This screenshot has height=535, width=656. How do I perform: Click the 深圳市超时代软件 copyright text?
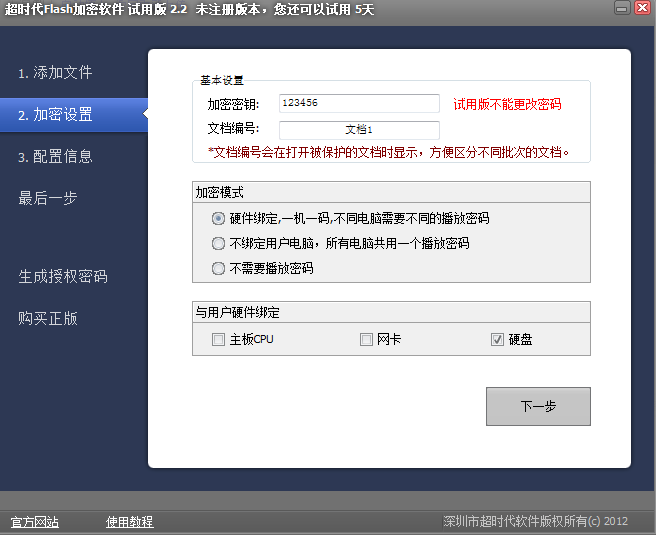[x=535, y=522]
